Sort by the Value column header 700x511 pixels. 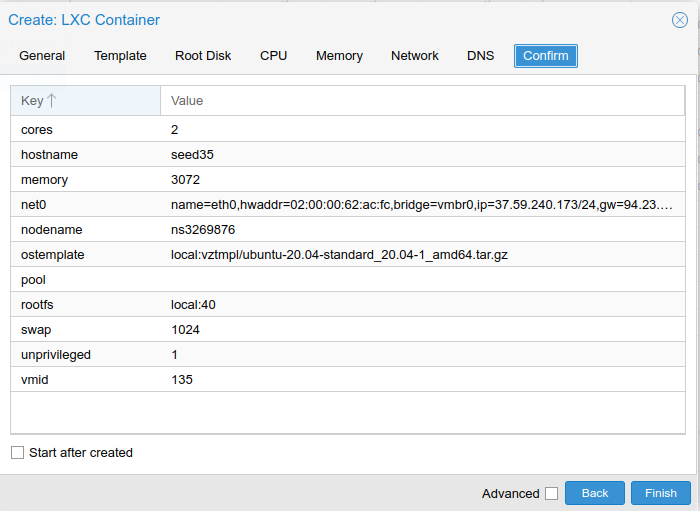tap(420, 101)
